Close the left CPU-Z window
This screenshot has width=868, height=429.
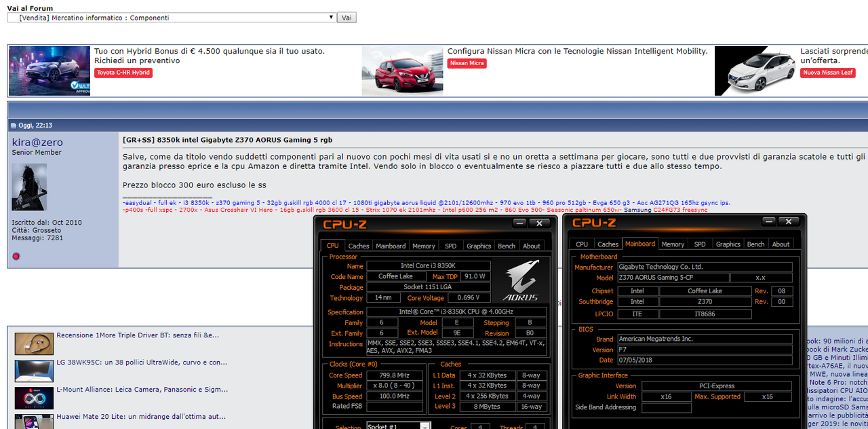(539, 223)
